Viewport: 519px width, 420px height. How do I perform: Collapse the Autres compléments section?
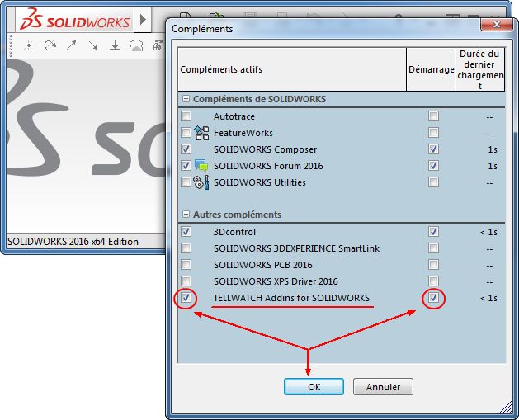(186, 215)
